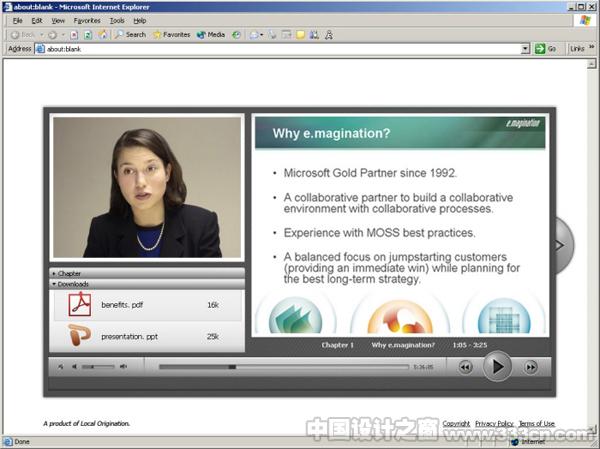Click the Copyright footer link
The image size is (600, 449).
click(x=456, y=423)
